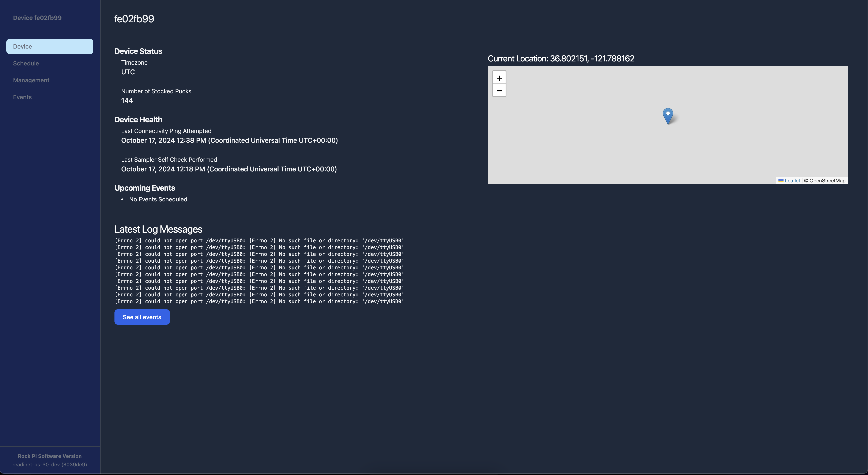Click the Last Sampler Self Check Performed label
868x475 pixels.
(x=169, y=160)
